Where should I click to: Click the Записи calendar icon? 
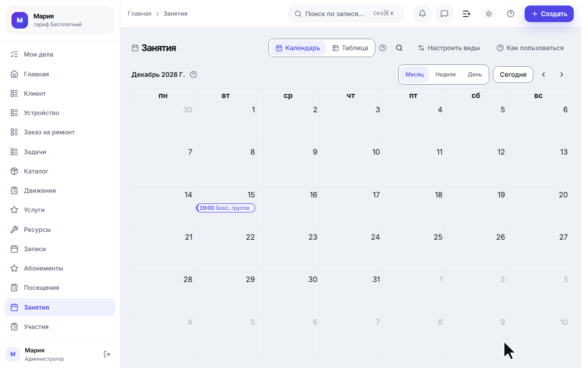[x=14, y=249]
